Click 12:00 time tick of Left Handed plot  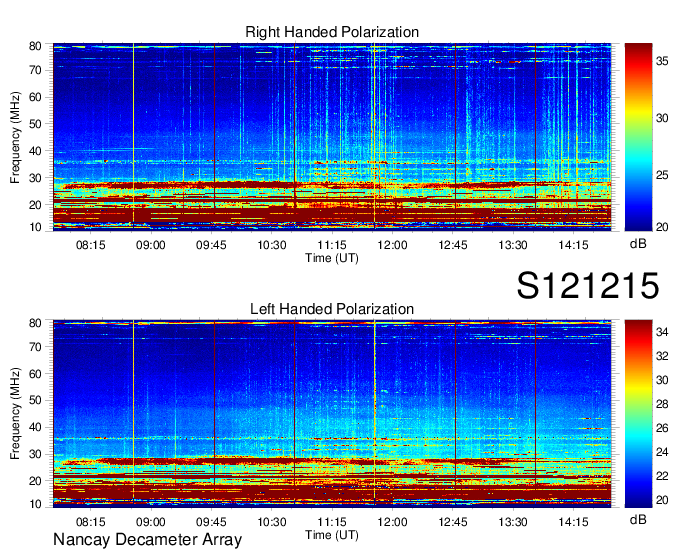[392, 522]
